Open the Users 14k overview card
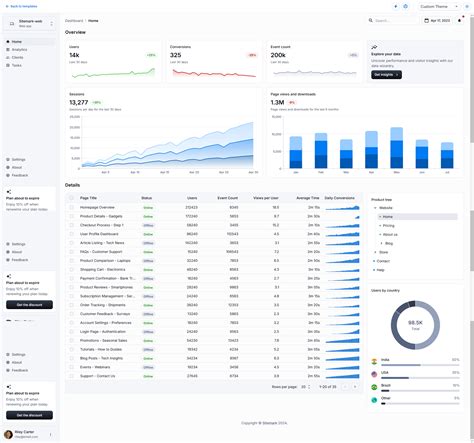Viewport: 474px width, 443px height. tap(113, 62)
